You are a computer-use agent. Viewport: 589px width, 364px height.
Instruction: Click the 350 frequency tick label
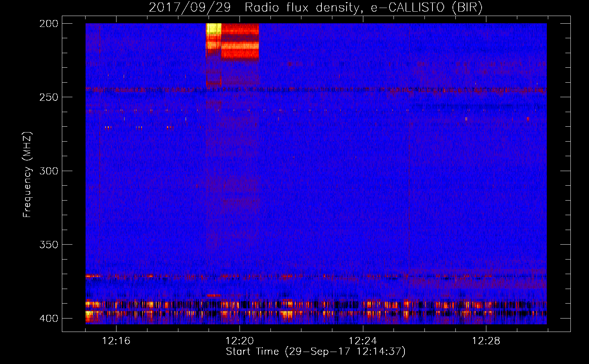click(x=48, y=245)
